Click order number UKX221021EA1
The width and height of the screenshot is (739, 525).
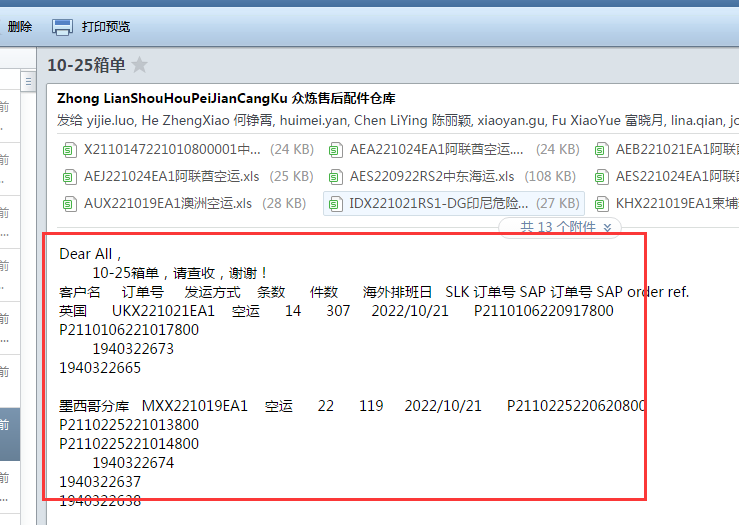click(163, 311)
